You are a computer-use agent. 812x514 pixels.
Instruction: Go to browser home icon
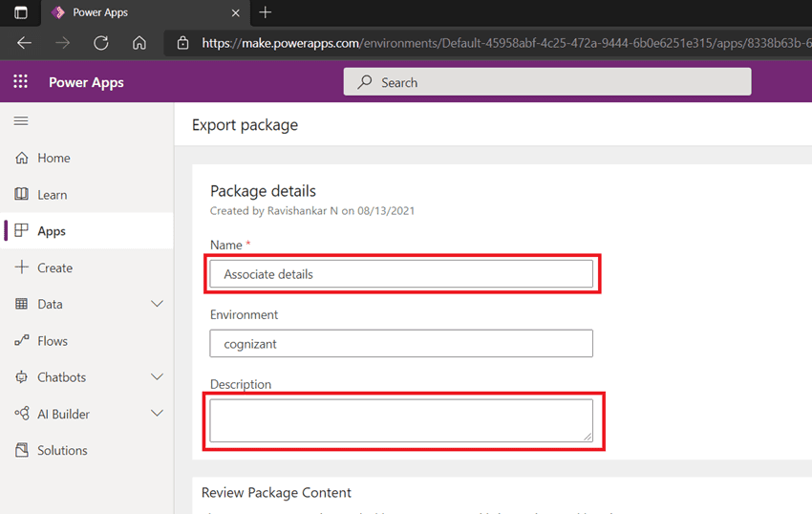click(139, 43)
